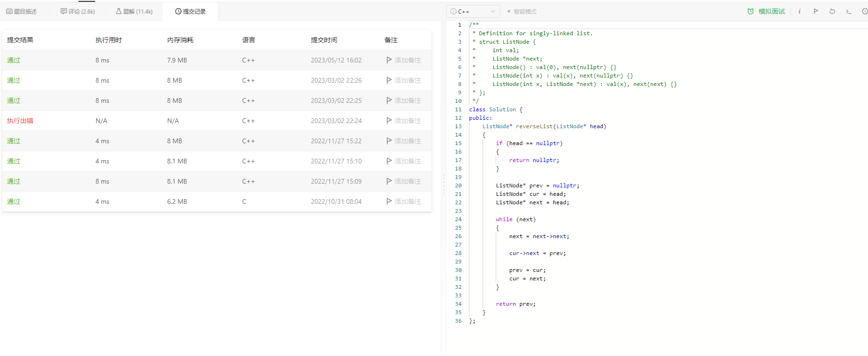Start 模拟面试 mock interview
Image resolution: width=868 pixels, height=356 pixels.
pyautogui.click(x=766, y=11)
